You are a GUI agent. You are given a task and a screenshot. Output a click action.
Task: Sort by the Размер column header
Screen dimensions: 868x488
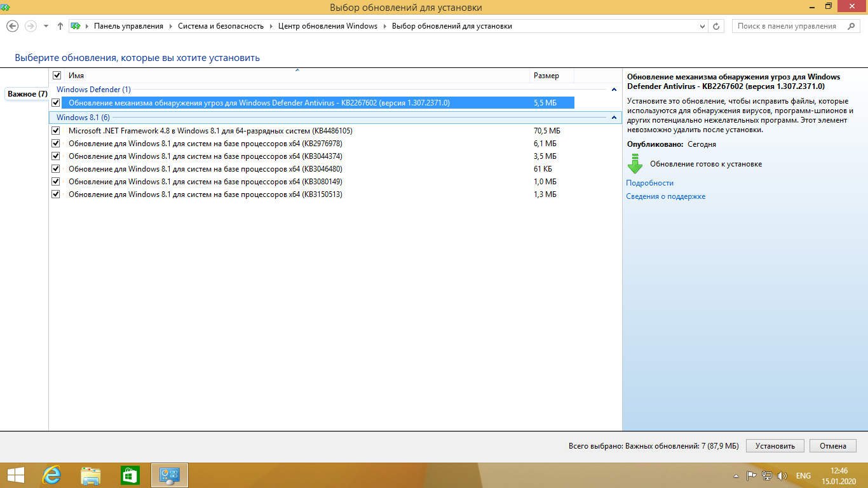coord(552,76)
